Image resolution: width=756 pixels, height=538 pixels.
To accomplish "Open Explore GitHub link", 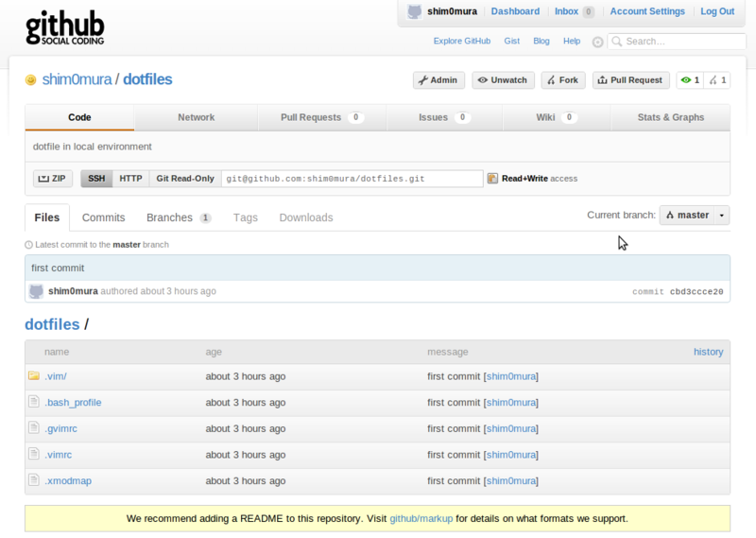I will point(462,41).
